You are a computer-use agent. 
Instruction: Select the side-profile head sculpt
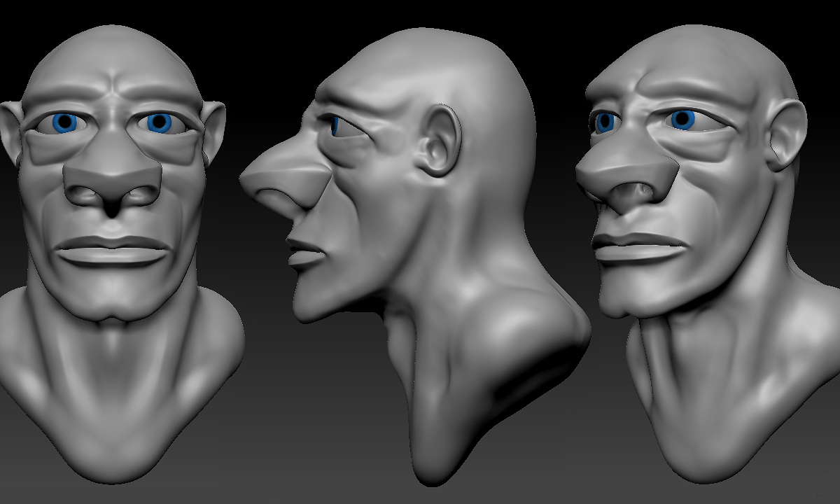pos(416,257)
